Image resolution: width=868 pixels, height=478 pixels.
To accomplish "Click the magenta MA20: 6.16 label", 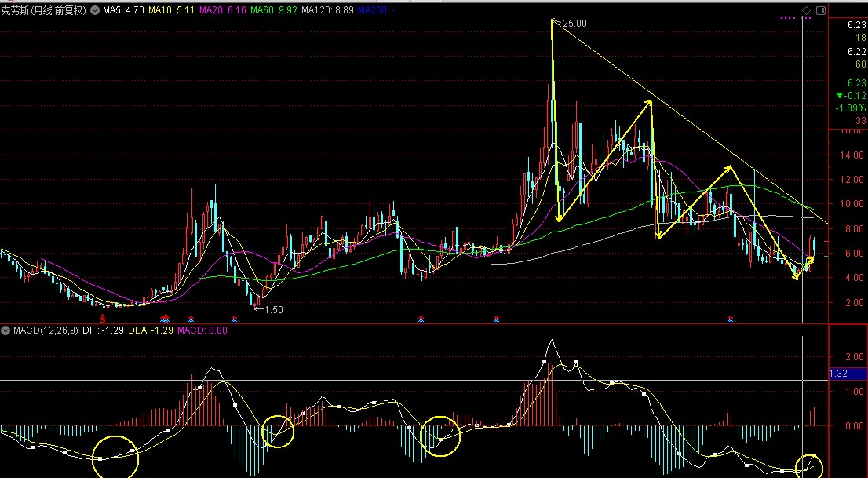I will (222, 10).
